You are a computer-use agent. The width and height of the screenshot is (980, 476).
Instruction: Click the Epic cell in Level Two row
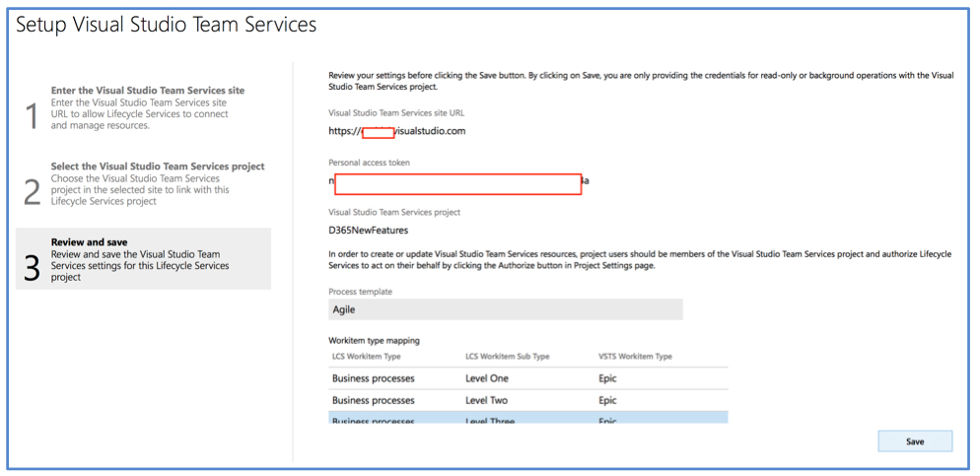click(607, 400)
